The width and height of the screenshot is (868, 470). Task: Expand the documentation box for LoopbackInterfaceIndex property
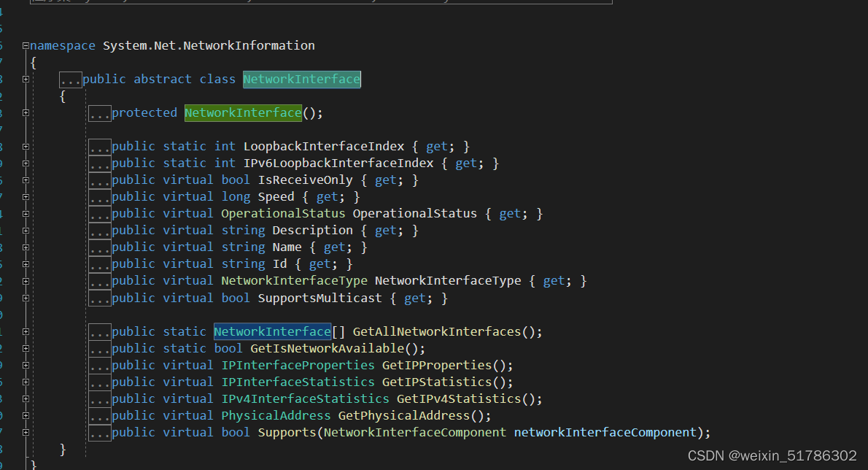(x=100, y=146)
